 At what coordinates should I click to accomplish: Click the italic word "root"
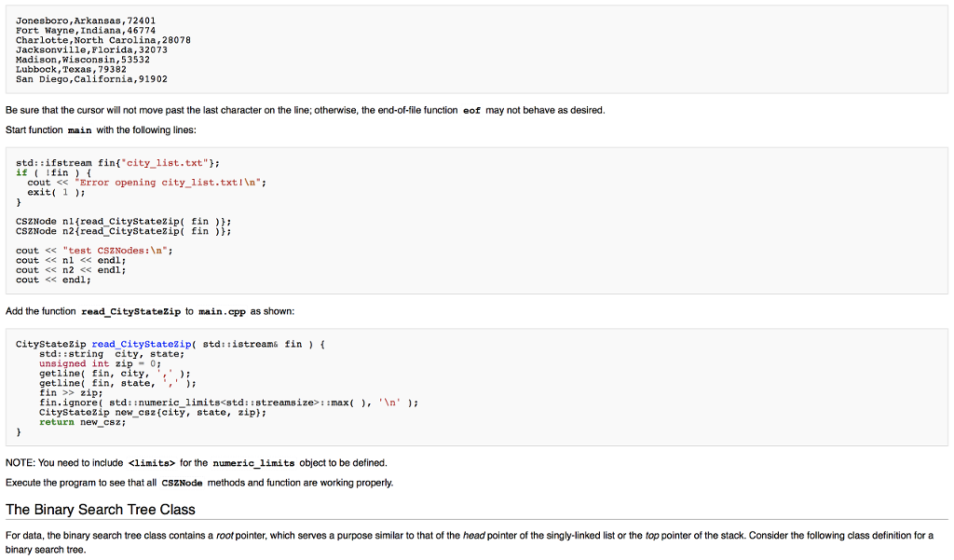coord(225,536)
